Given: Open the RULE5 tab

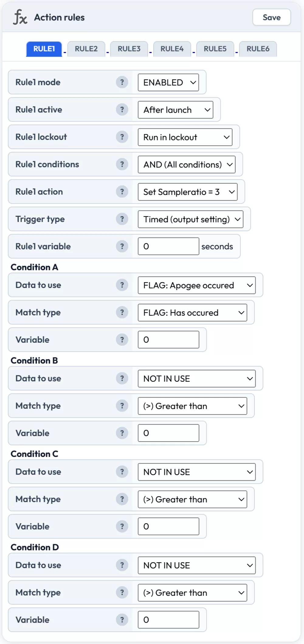Looking at the screenshot, I should (215, 49).
